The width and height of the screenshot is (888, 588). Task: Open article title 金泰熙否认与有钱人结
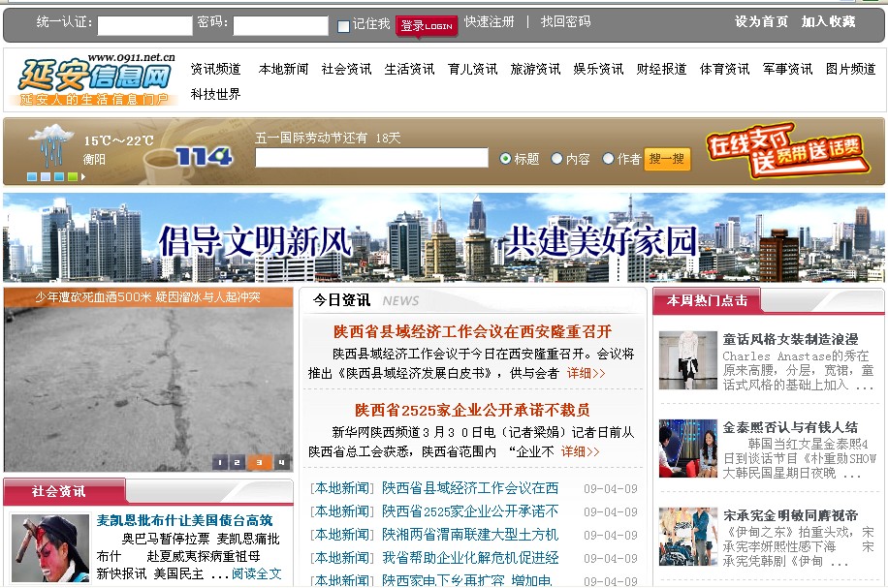[x=791, y=427]
